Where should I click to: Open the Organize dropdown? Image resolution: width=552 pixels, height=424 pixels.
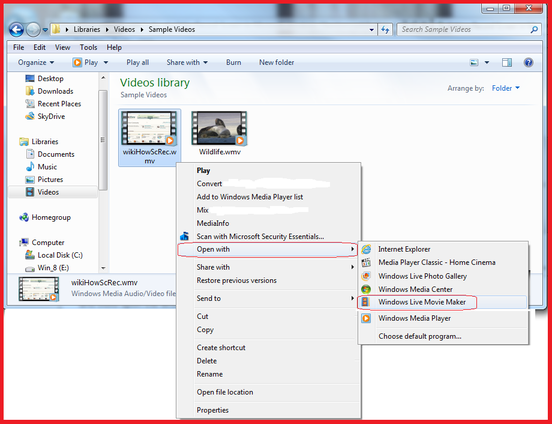tap(36, 63)
